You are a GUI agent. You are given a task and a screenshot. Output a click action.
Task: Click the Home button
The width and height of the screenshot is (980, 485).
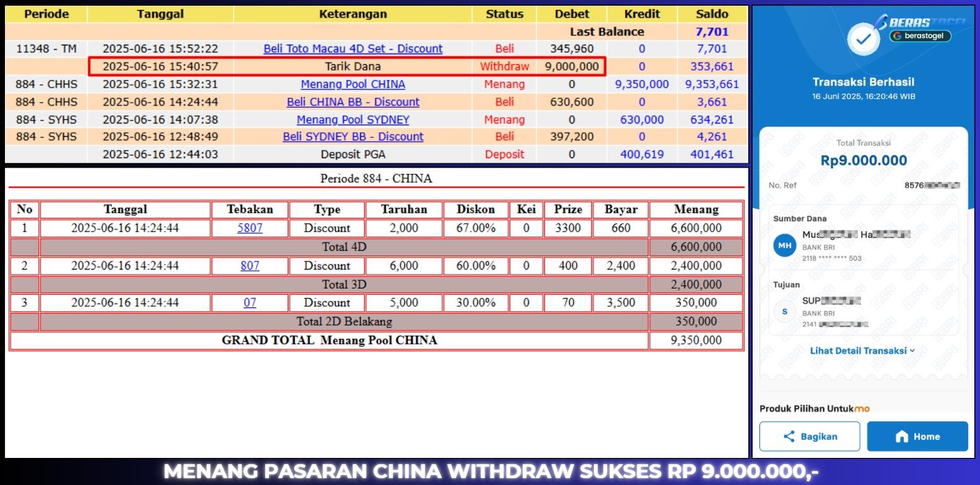coord(917,437)
